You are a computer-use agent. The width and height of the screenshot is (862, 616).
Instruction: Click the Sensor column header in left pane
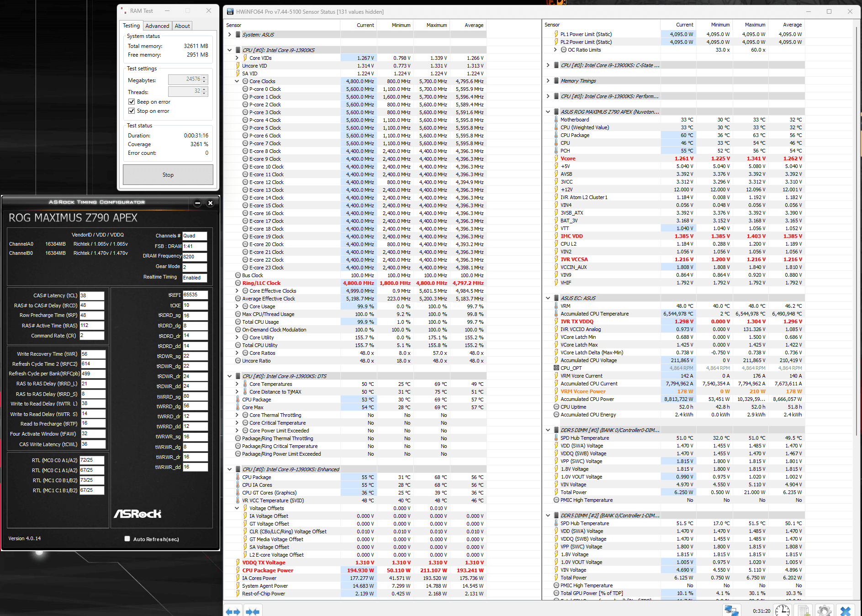click(282, 25)
